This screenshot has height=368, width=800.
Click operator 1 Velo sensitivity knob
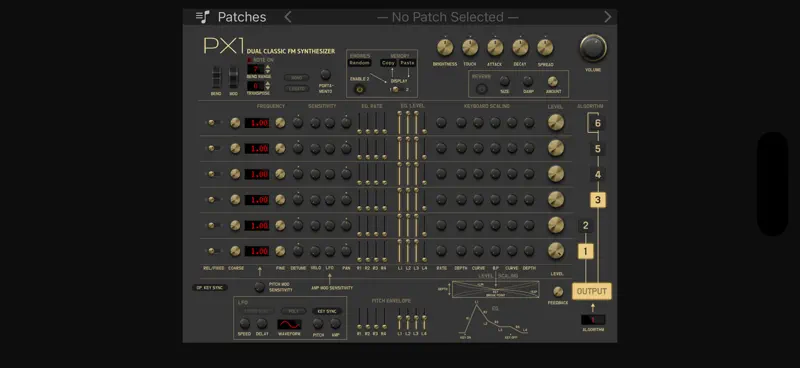coord(315,251)
